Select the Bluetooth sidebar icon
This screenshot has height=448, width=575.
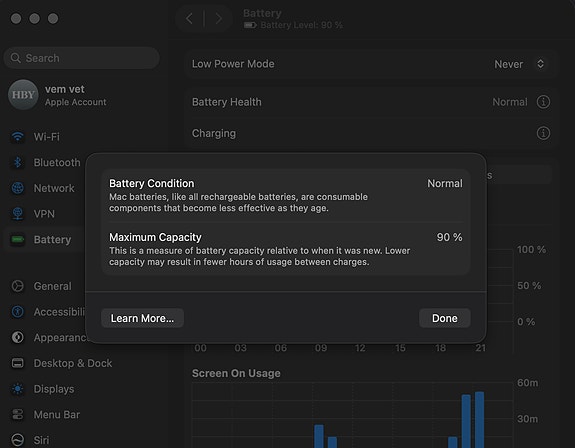(x=18, y=162)
